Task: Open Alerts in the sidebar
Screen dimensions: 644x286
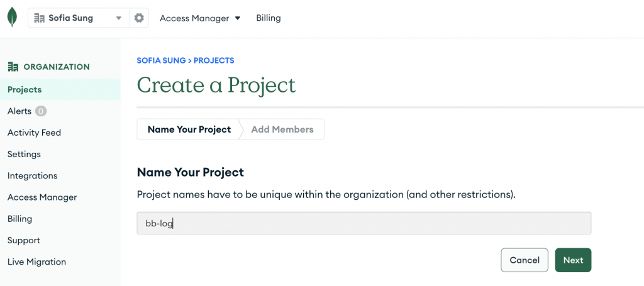Action: pyautogui.click(x=19, y=111)
